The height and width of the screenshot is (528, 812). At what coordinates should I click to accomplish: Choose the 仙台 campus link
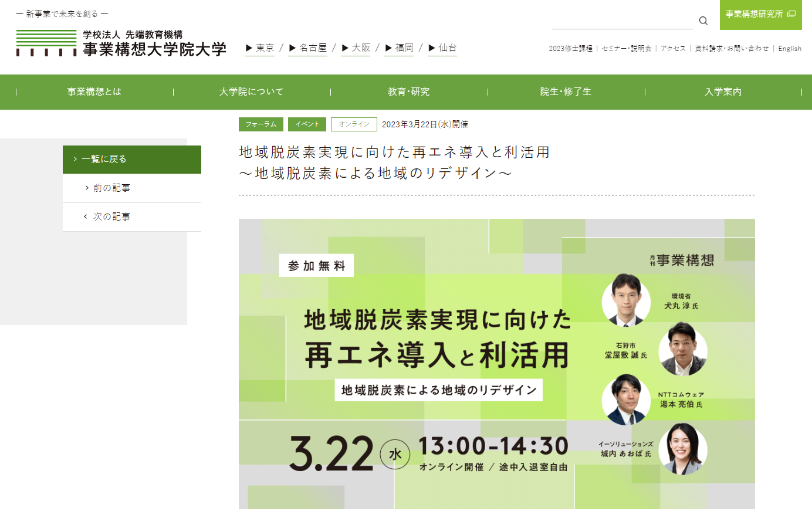pyautogui.click(x=443, y=48)
